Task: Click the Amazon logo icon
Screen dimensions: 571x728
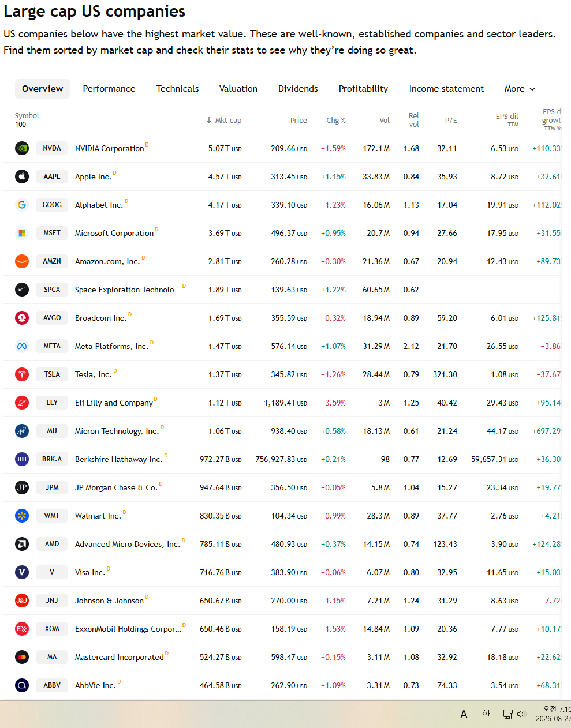Action: coord(22,261)
